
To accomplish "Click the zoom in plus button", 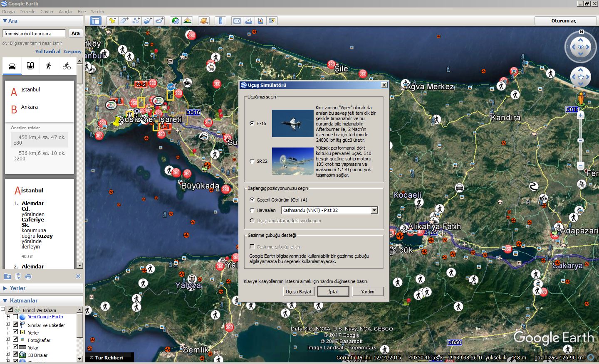I will point(581,115).
